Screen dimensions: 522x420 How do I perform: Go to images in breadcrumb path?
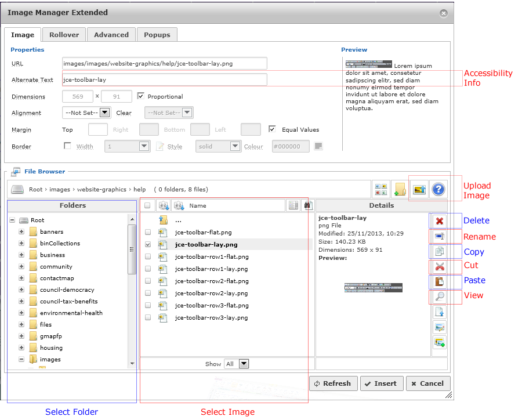coord(60,189)
